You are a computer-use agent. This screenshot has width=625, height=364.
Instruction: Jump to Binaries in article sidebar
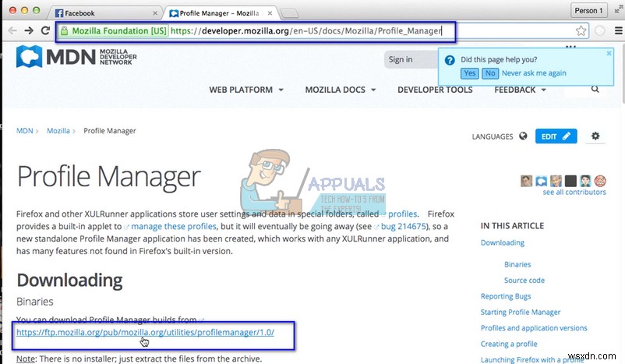pyautogui.click(x=517, y=264)
